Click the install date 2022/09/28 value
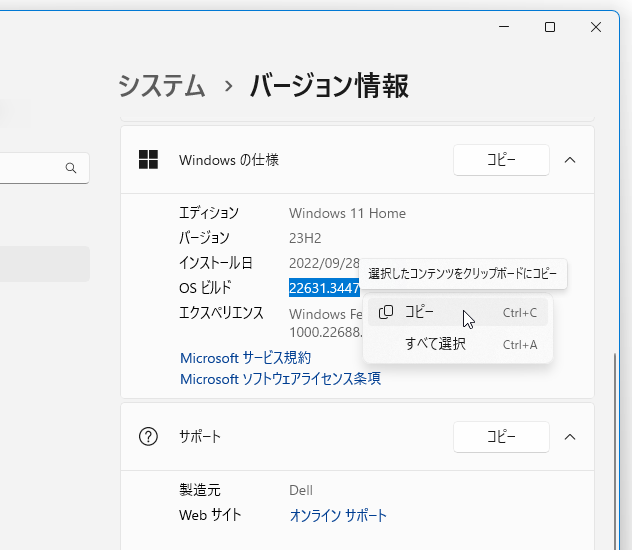 (x=324, y=263)
